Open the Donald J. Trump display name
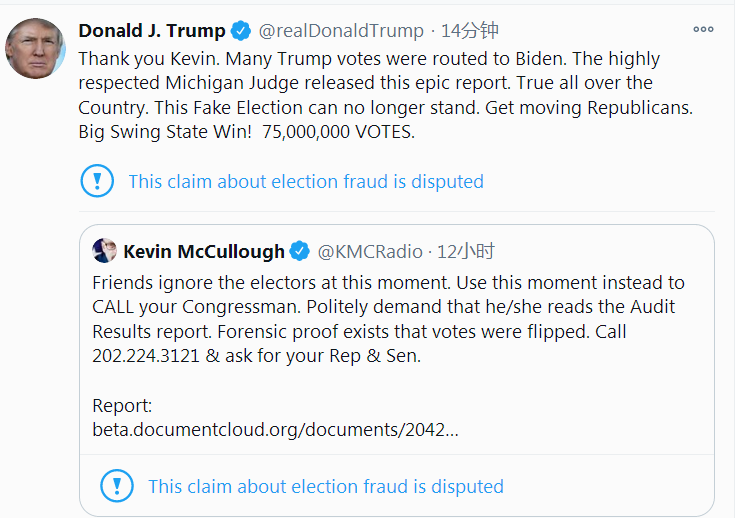The image size is (750, 518). click(x=152, y=30)
